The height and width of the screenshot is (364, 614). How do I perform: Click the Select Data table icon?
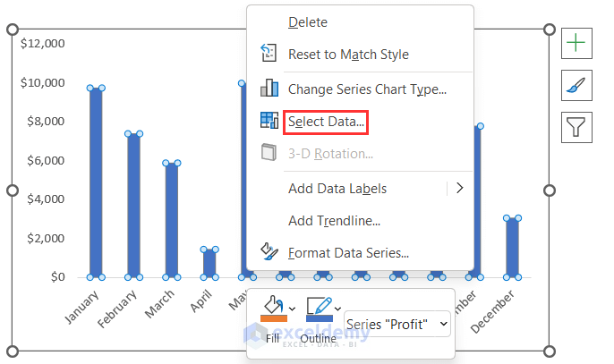[269, 121]
